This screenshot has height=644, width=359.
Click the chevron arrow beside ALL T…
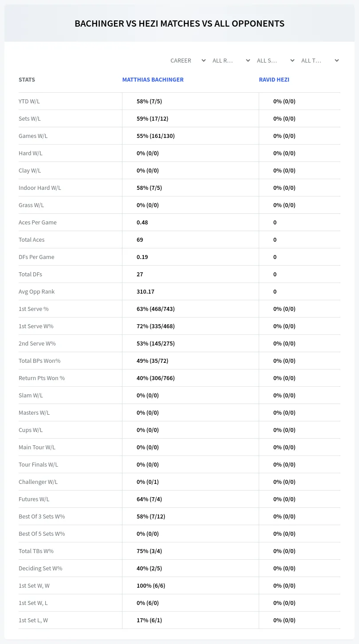point(336,60)
